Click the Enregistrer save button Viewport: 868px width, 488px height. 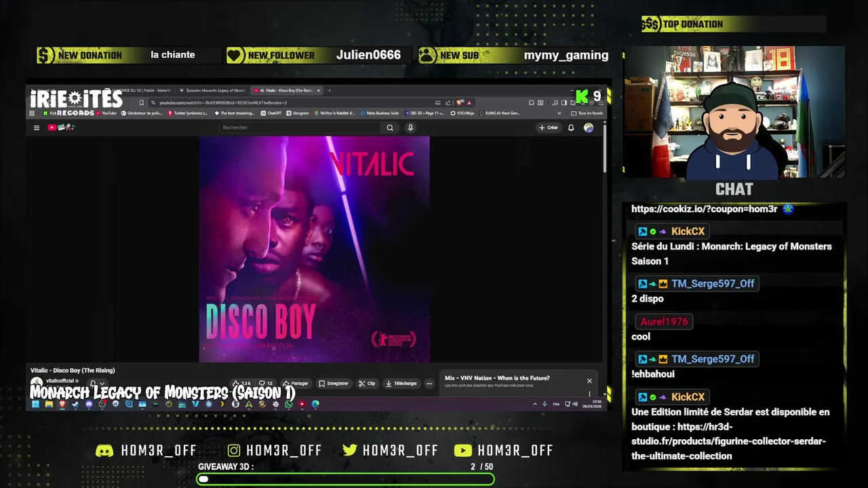[x=334, y=384]
